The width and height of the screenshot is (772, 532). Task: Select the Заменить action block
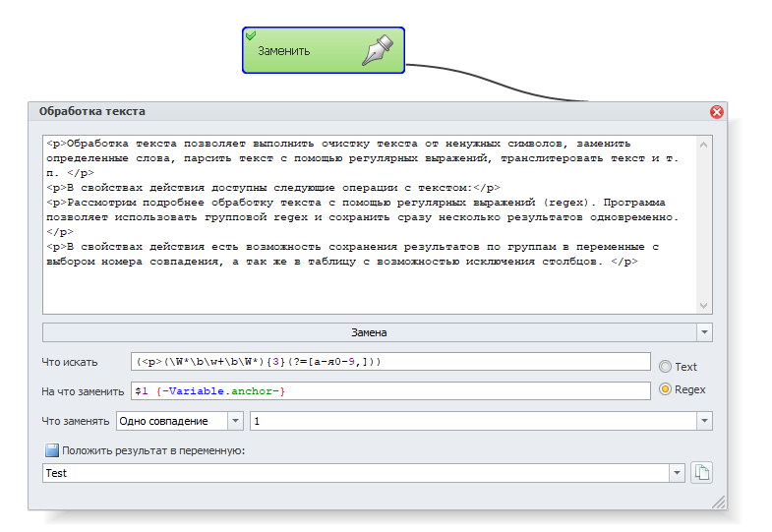click(x=324, y=50)
